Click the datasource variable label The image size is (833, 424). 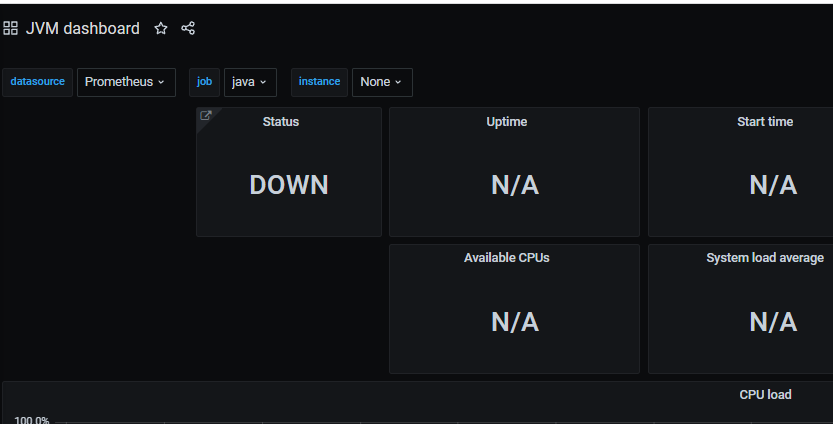[x=37, y=82]
